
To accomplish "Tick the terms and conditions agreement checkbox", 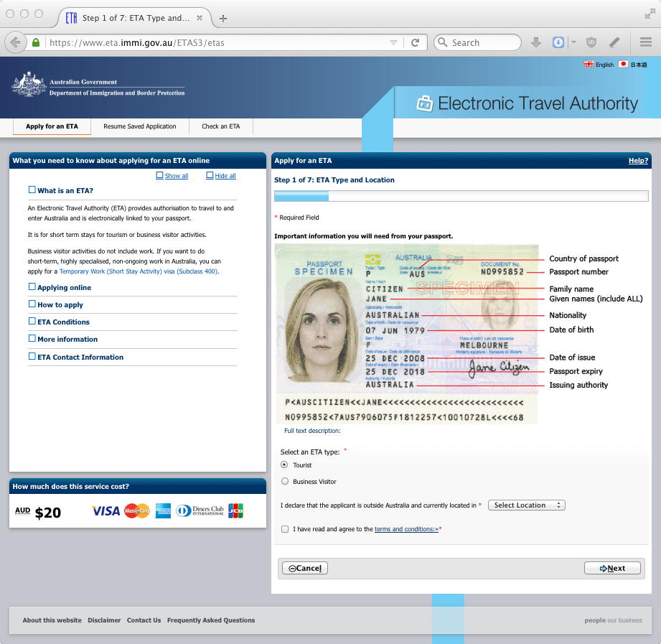I will point(285,529).
